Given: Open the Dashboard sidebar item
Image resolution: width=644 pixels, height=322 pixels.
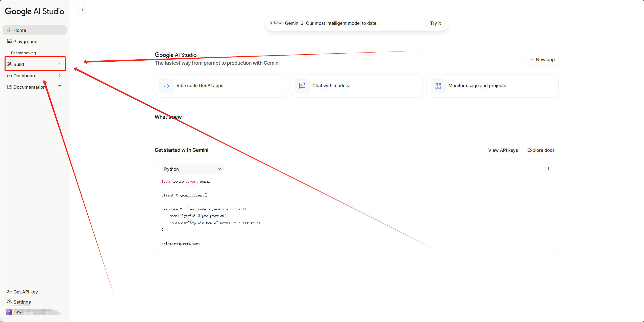Looking at the screenshot, I should coord(25,76).
